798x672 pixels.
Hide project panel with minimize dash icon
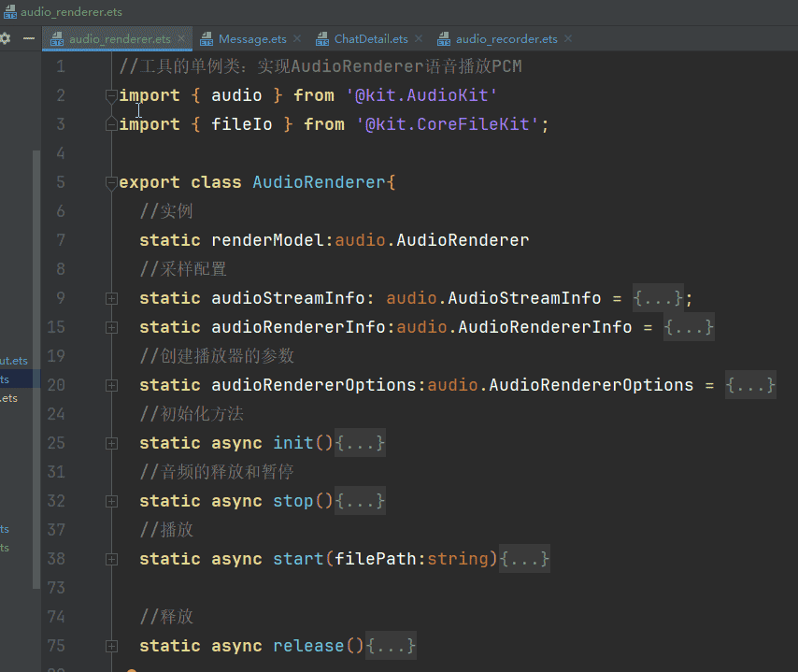pos(29,39)
